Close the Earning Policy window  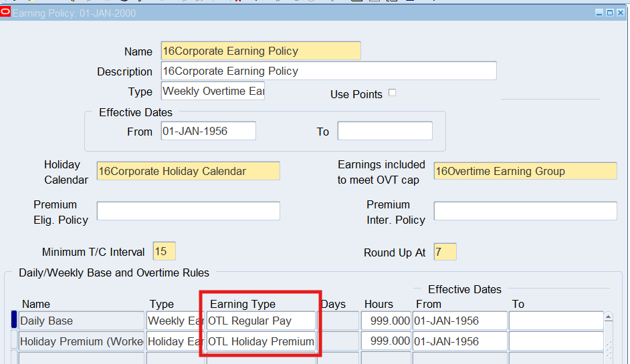click(x=621, y=13)
